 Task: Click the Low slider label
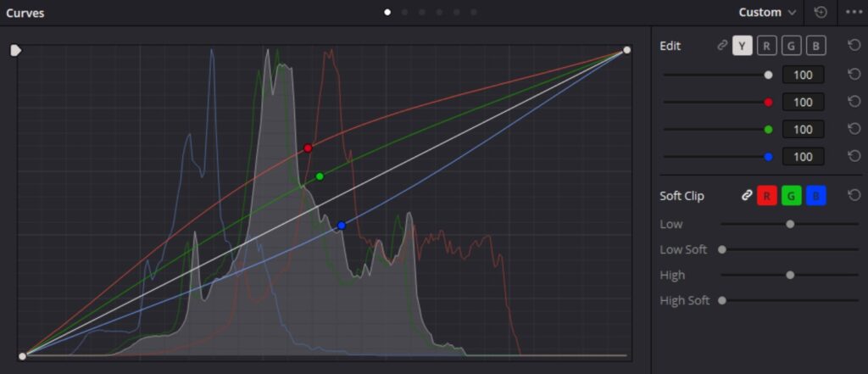click(671, 224)
